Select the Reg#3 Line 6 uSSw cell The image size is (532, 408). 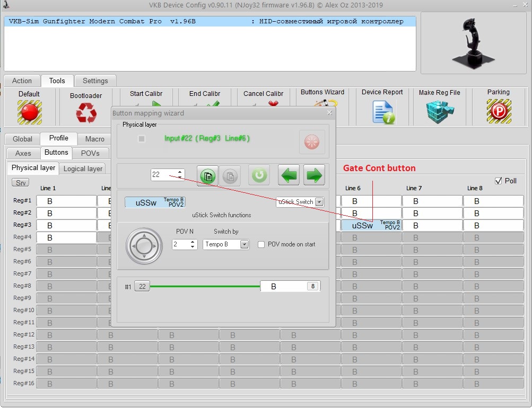(371, 226)
